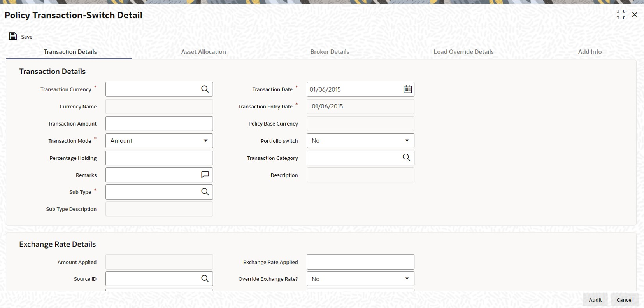Click the Currency Name read-only field
This screenshot has width=644, height=308.
[x=159, y=107]
